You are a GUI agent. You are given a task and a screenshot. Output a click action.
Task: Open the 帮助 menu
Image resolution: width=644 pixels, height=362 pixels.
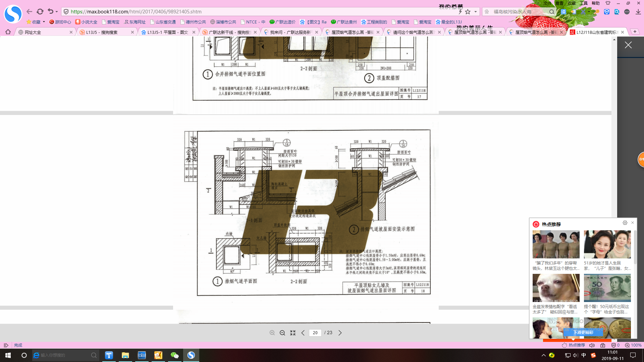pyautogui.click(x=596, y=3)
